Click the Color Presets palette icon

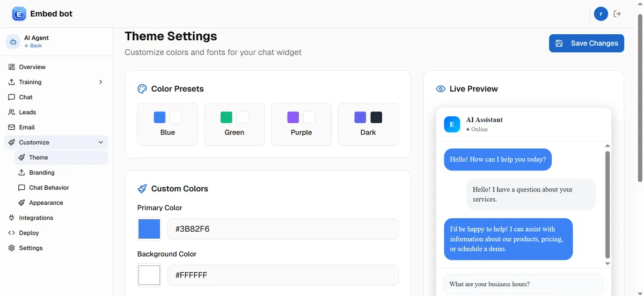coord(142,89)
